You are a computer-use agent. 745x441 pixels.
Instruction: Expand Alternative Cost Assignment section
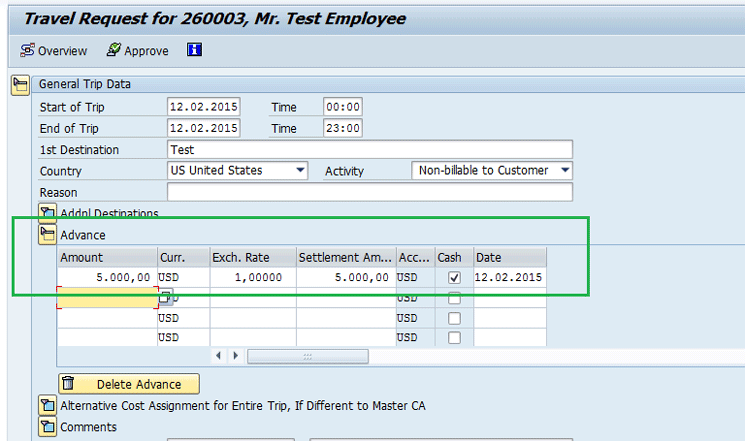click(47, 406)
